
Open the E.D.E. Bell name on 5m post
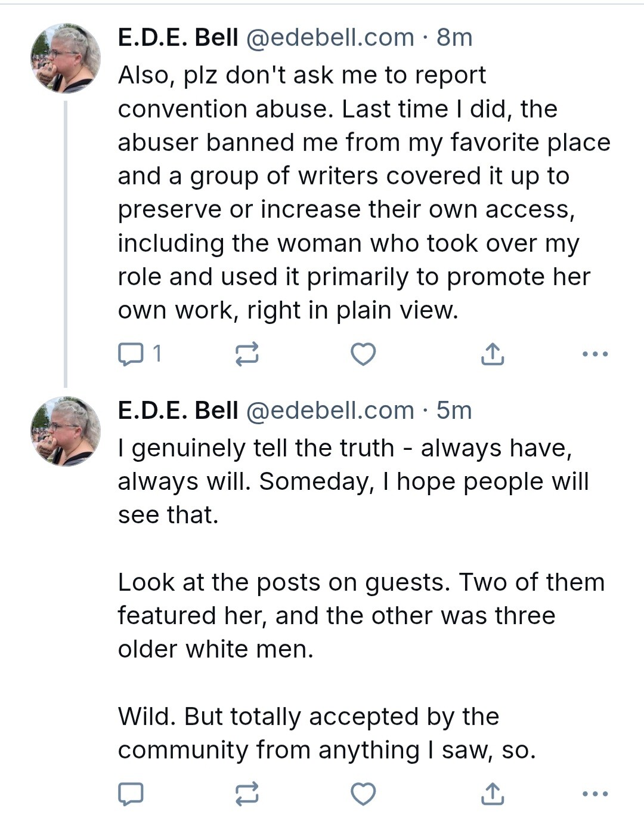tap(178, 410)
